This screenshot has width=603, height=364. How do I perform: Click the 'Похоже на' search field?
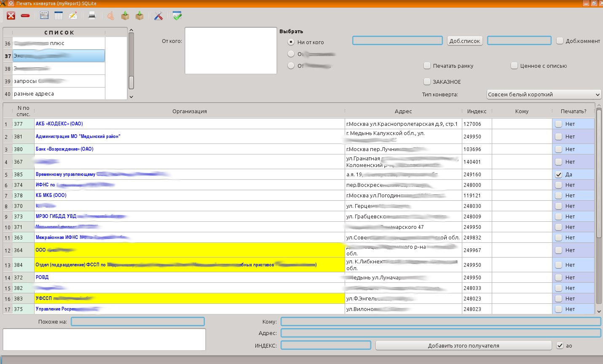pos(138,321)
